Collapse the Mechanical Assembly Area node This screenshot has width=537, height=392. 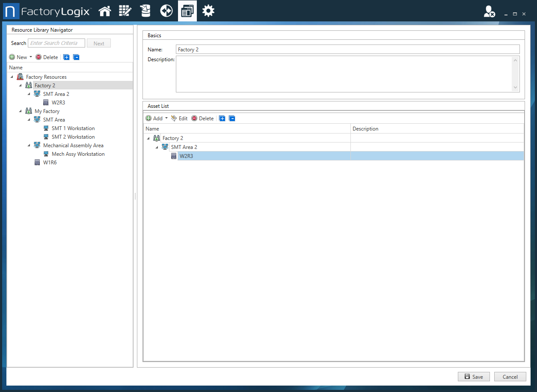point(29,146)
